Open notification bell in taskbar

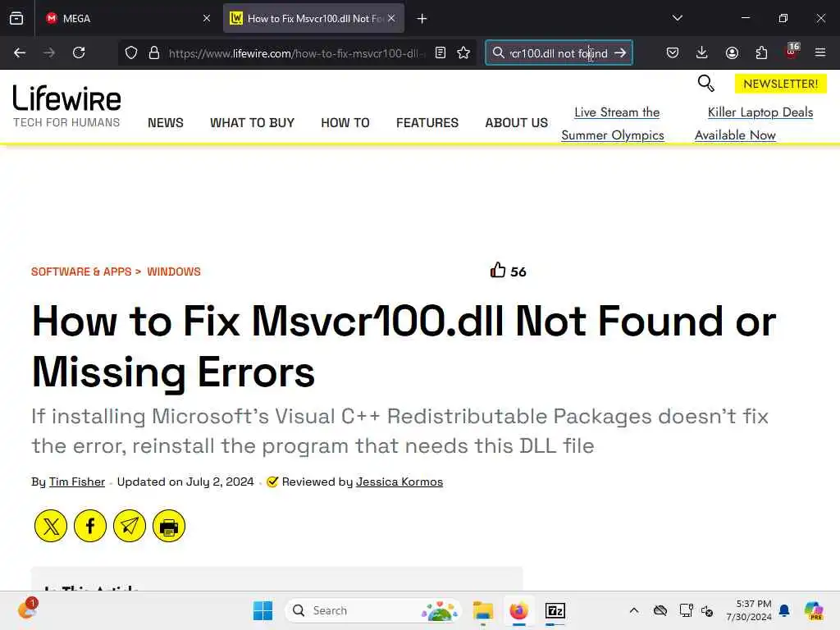(784, 610)
